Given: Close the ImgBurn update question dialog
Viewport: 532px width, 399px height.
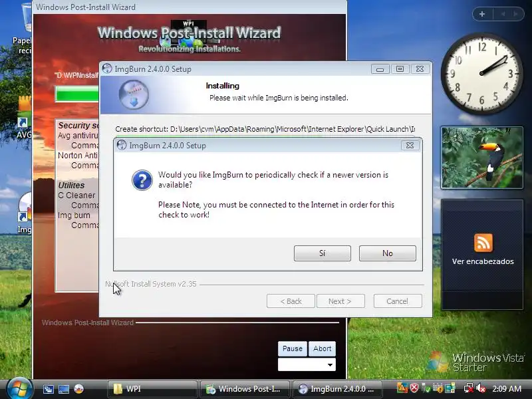Looking at the screenshot, I should click(410, 145).
